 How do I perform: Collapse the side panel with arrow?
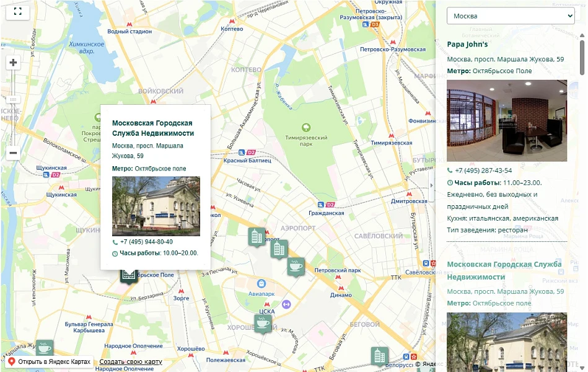coord(431,185)
